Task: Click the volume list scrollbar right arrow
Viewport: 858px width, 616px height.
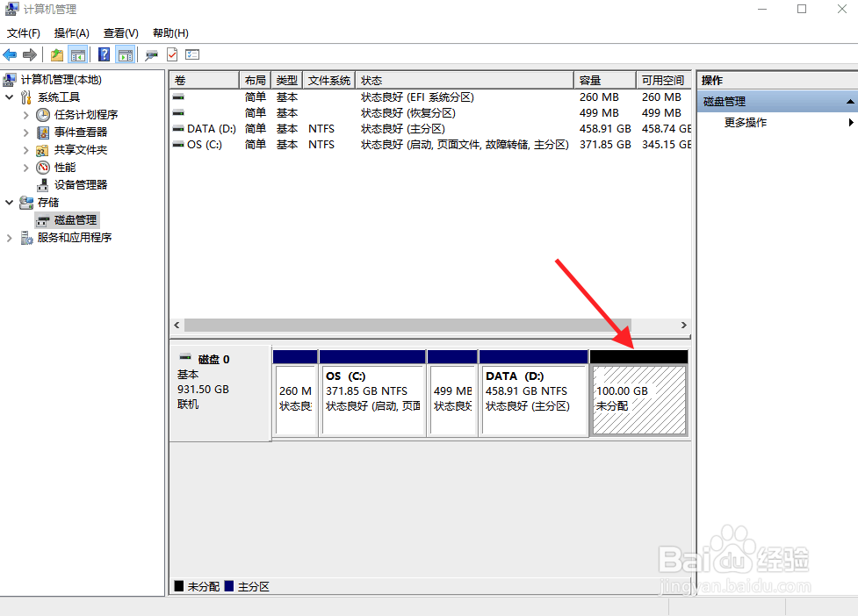Action: [683, 326]
